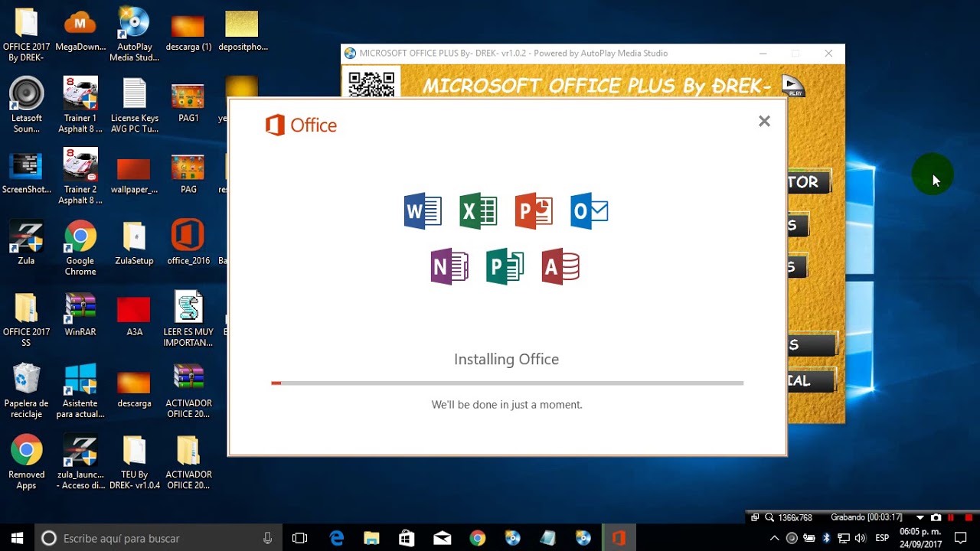Select the 'OFFICE 2017 By DREK-' desktop folder
The width and height of the screenshot is (980, 551).
coord(26,35)
